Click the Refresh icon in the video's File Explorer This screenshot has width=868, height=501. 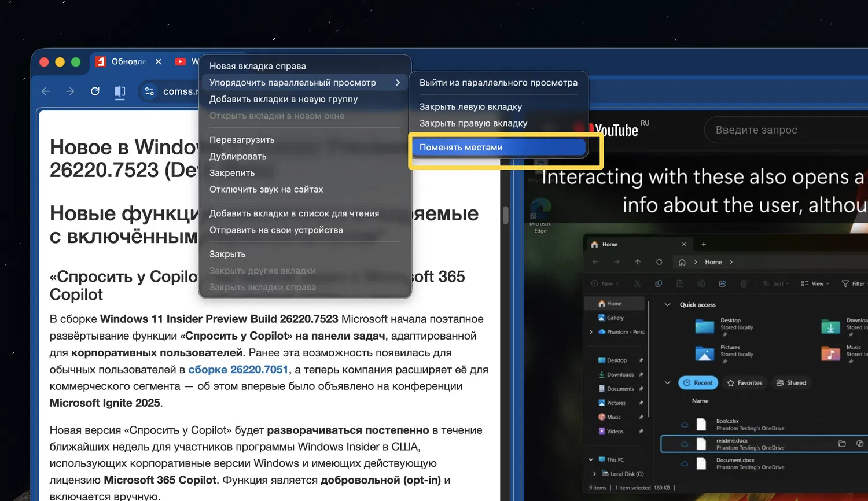point(659,262)
